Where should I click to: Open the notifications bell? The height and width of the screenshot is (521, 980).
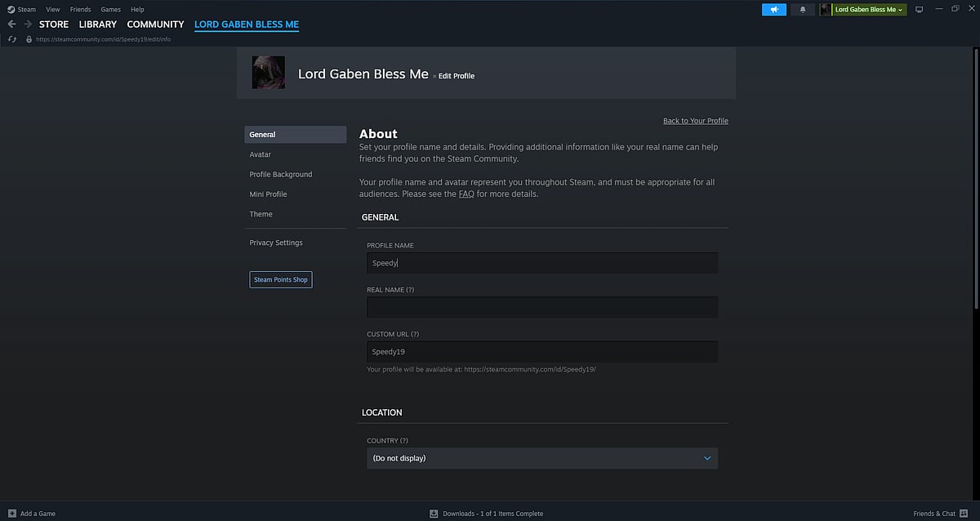click(802, 9)
